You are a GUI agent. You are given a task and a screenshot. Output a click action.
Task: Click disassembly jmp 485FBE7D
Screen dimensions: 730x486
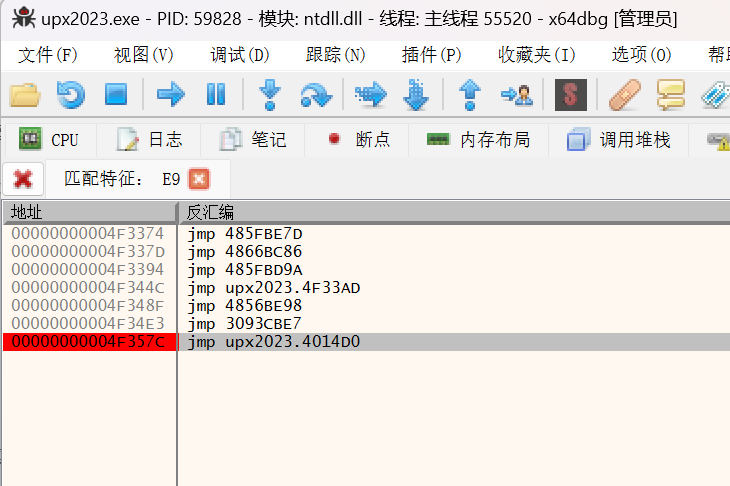(245, 234)
